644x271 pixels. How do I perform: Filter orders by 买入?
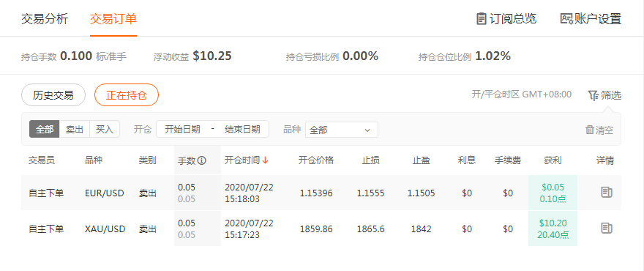pyautogui.click(x=105, y=129)
